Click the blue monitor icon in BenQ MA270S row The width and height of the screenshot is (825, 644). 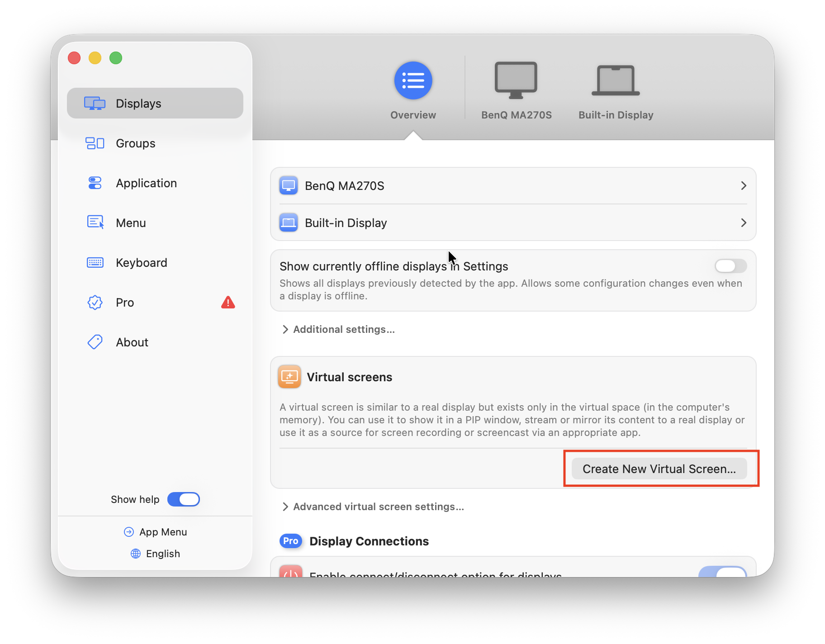(x=289, y=185)
